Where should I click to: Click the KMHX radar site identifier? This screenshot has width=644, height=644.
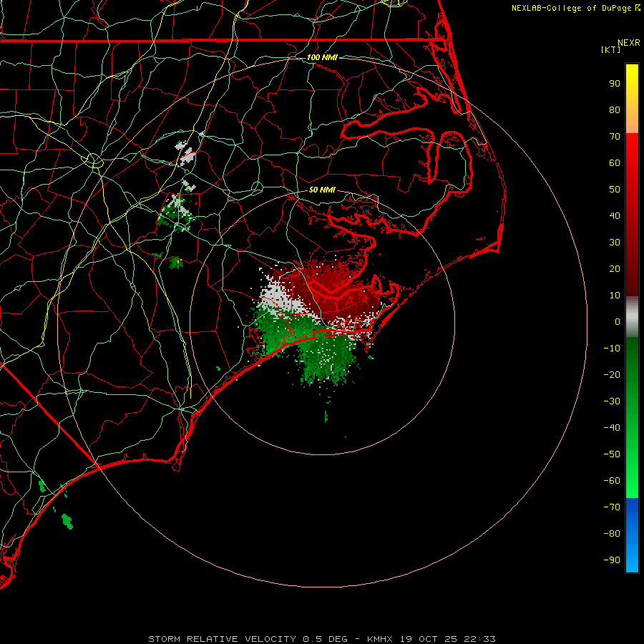(x=380, y=639)
